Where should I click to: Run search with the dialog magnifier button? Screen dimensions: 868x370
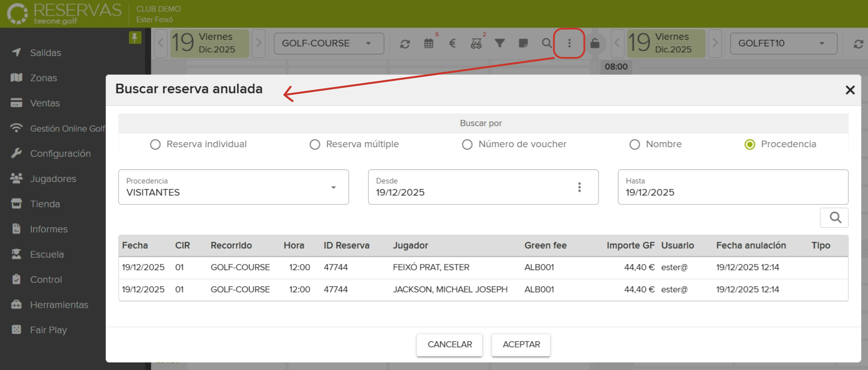point(835,218)
